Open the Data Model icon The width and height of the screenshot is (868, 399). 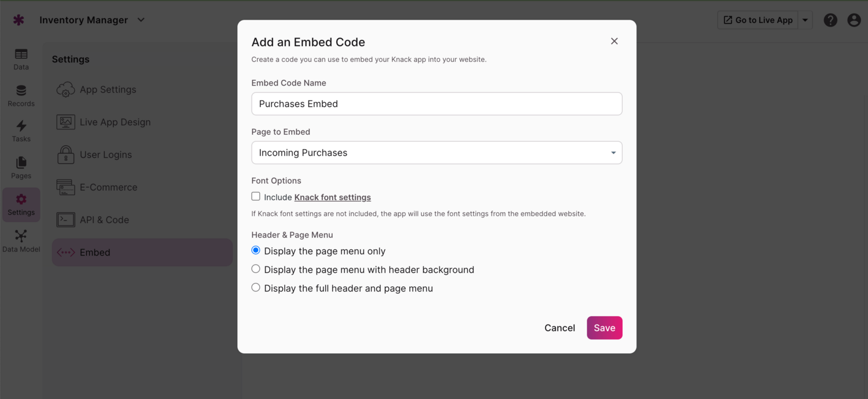(21, 236)
